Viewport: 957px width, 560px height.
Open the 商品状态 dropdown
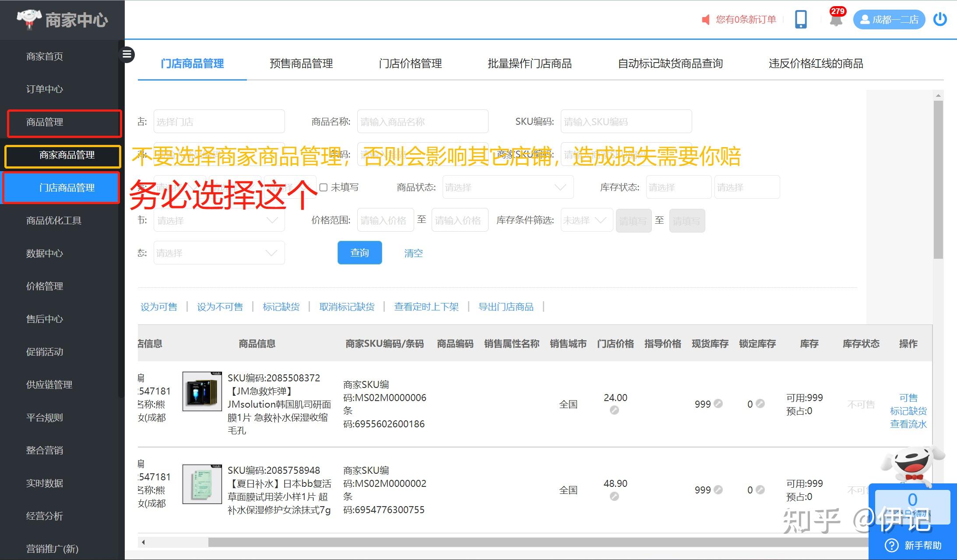pos(508,187)
